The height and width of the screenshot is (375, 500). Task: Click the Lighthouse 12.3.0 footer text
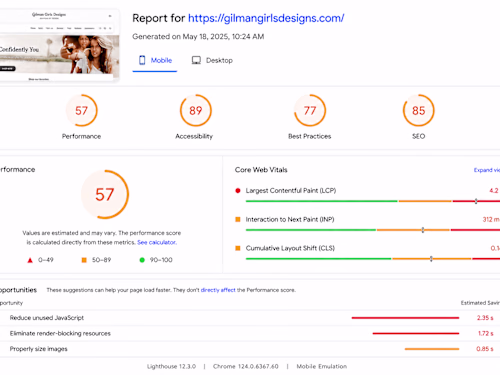click(x=171, y=366)
